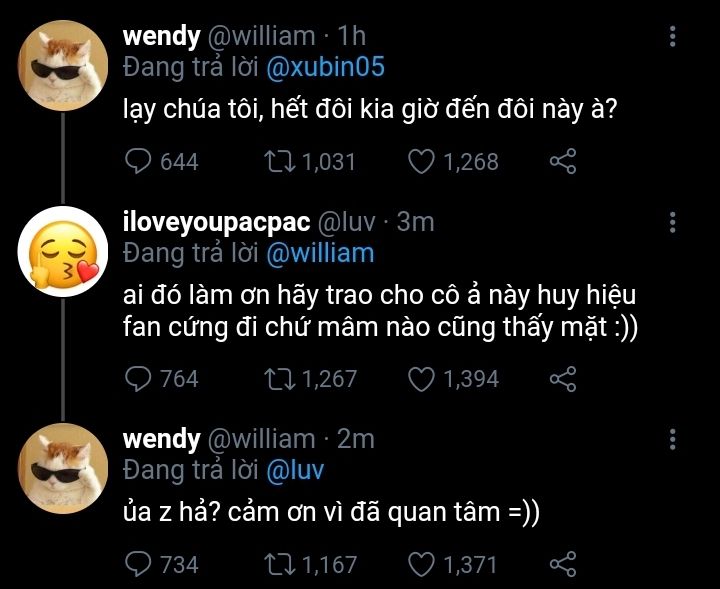Image resolution: width=720 pixels, height=589 pixels.
Task: Share wendy's last tweet
Action: tap(562, 564)
